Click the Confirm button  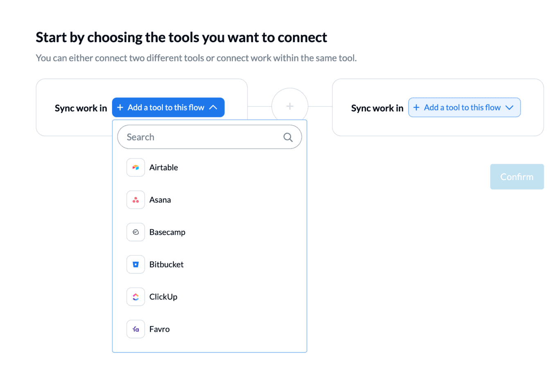point(517,177)
